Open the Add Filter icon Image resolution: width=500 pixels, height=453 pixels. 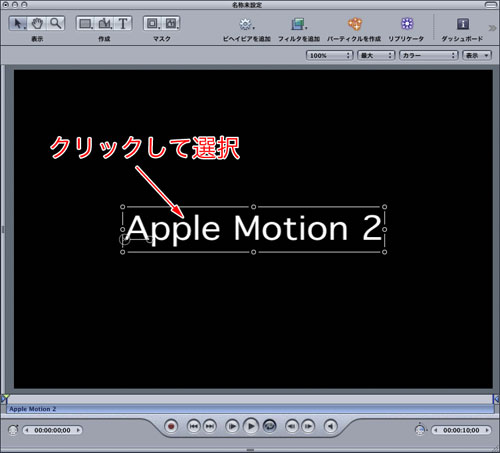(299, 24)
